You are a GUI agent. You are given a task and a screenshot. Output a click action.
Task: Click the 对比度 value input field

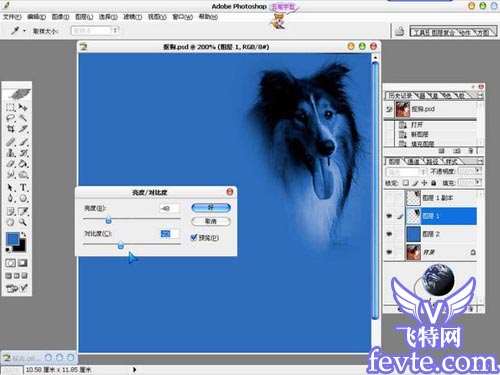click(170, 234)
